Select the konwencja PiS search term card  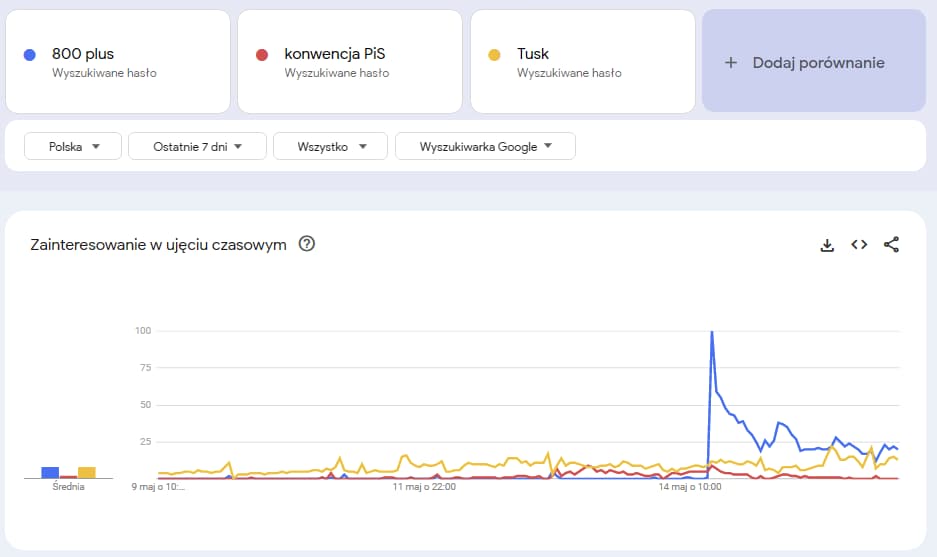(350, 62)
